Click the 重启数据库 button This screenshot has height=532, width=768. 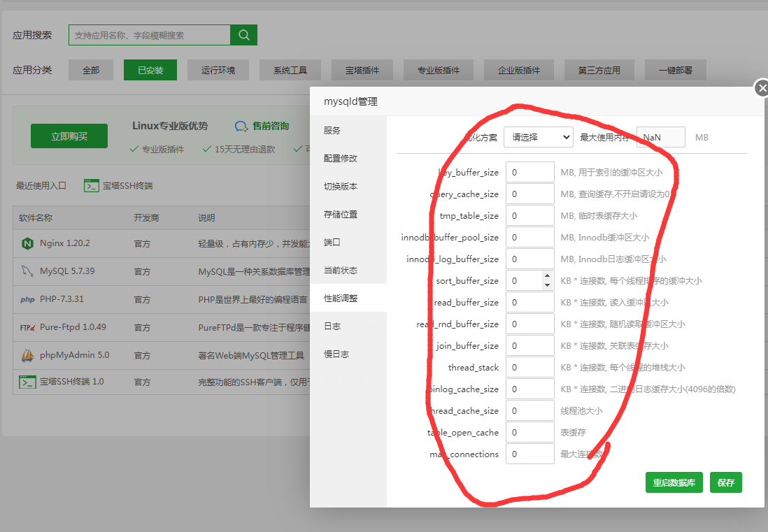[674, 482]
